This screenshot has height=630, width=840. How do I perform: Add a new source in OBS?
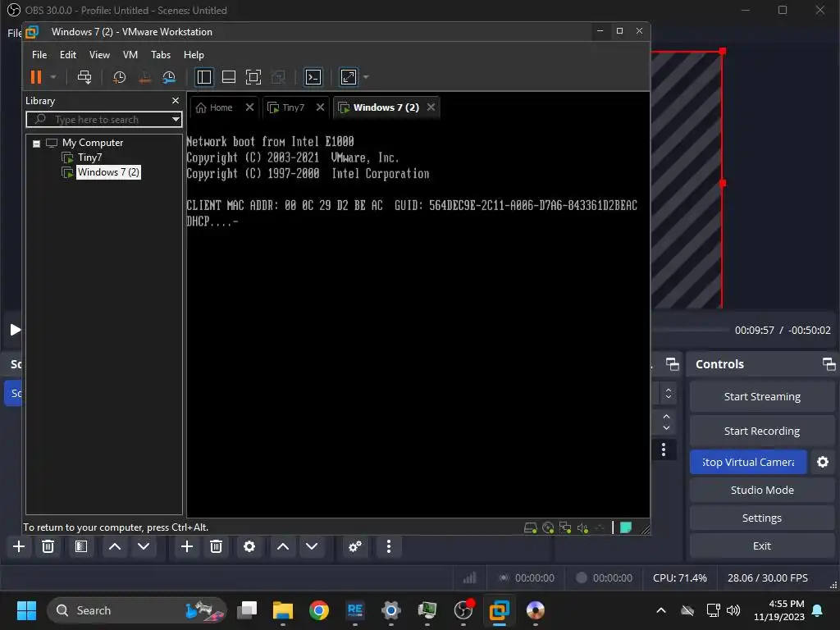[x=187, y=546]
